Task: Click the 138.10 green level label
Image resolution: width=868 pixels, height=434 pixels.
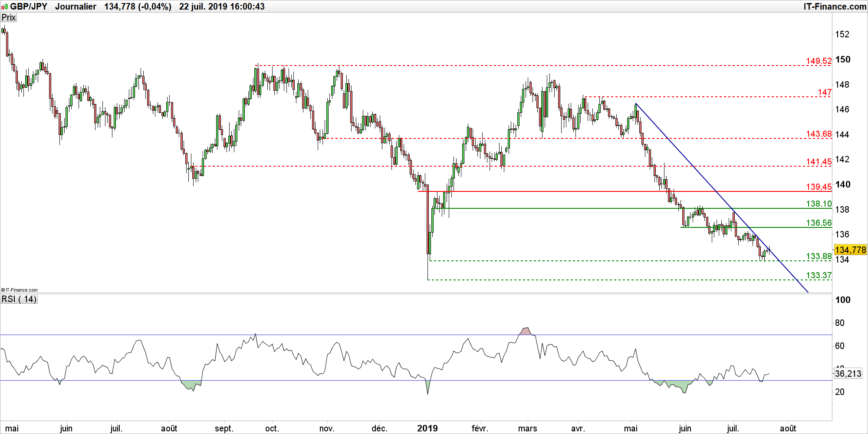Action: tap(819, 204)
